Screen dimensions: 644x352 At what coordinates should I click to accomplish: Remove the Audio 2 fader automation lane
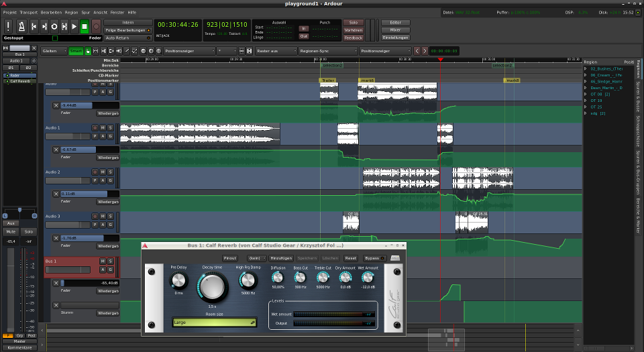56,194
